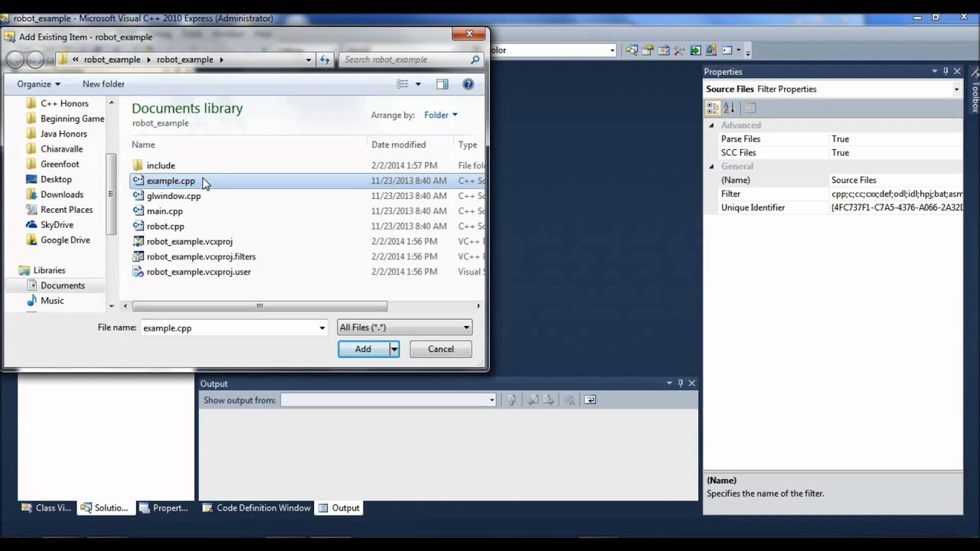The image size is (980, 551).
Task: Open help with the blue question mark icon
Action: (469, 84)
